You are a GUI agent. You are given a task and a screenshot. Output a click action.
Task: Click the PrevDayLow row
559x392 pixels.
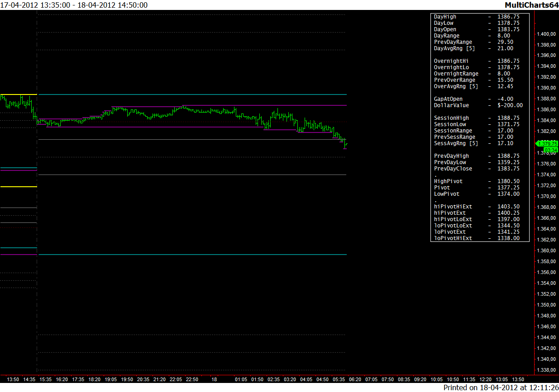click(x=477, y=162)
